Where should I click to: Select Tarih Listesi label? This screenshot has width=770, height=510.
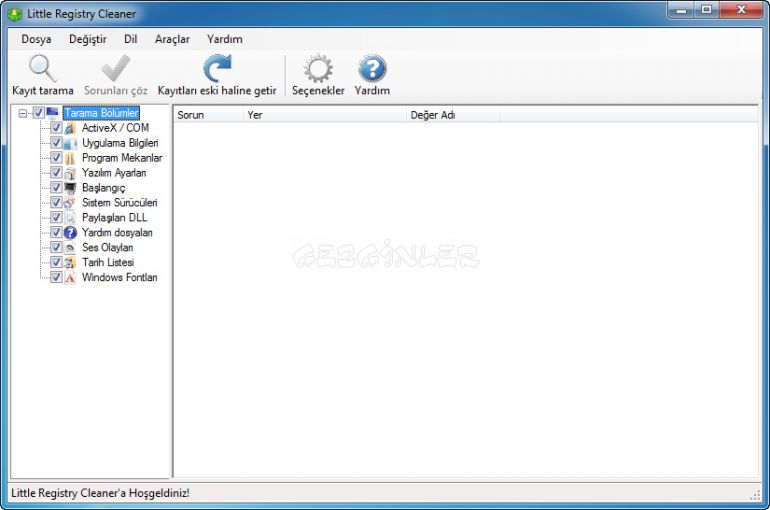point(108,263)
